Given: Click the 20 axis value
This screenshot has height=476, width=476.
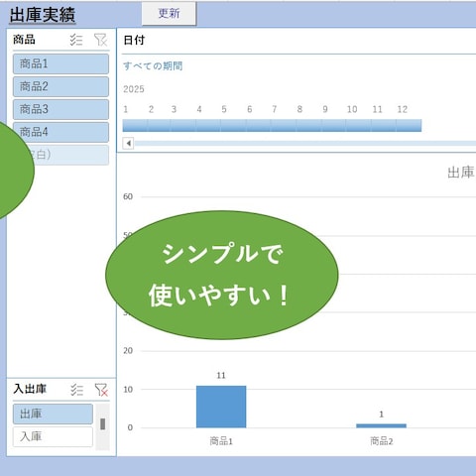Looking at the screenshot, I should [x=128, y=351].
